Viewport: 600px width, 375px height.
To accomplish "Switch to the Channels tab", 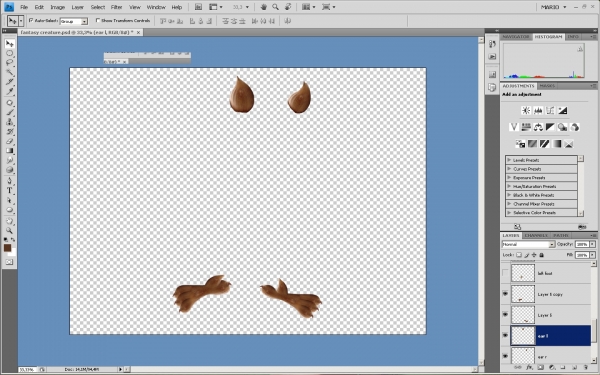I will coord(536,235).
